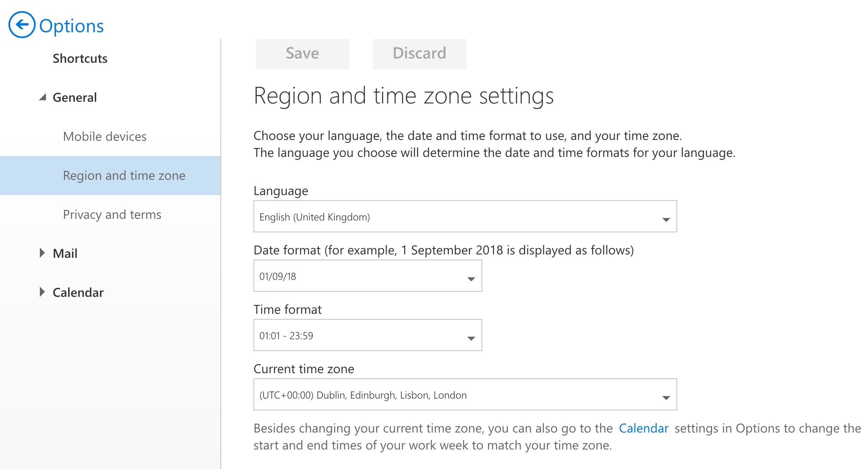Expand the Calendar section arrow

(x=42, y=292)
